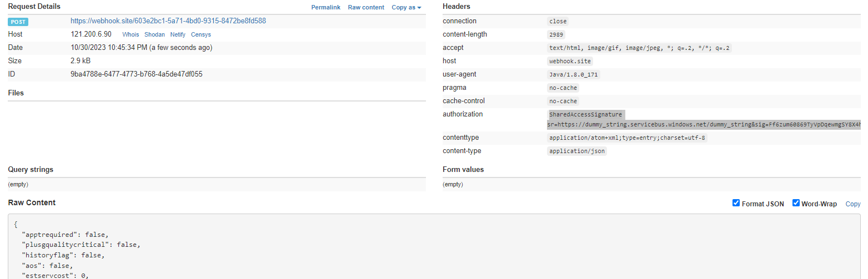Uncheck the Word-Wrap option

point(796,203)
